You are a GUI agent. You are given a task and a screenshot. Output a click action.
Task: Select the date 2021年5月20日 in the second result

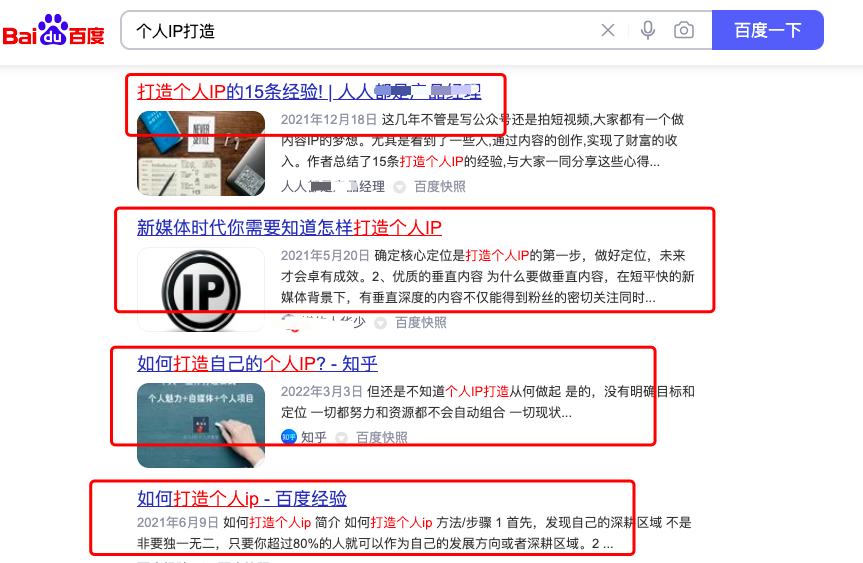tap(325, 255)
